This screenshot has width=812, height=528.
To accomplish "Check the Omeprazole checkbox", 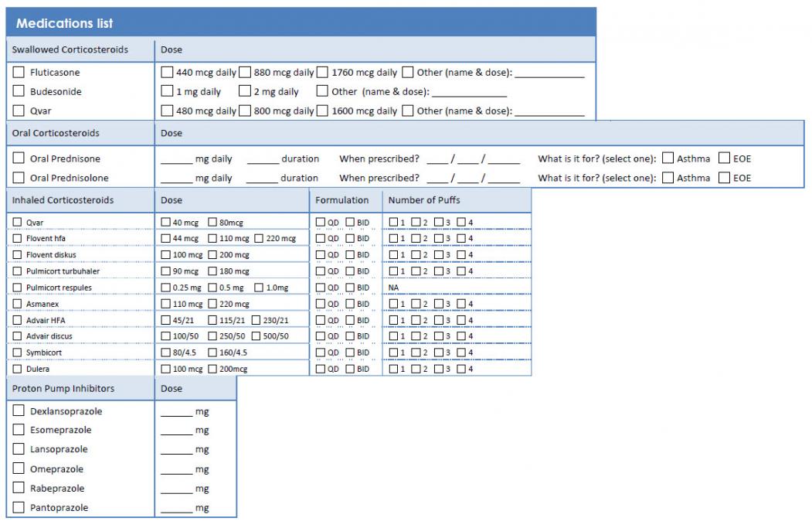I will [19, 468].
